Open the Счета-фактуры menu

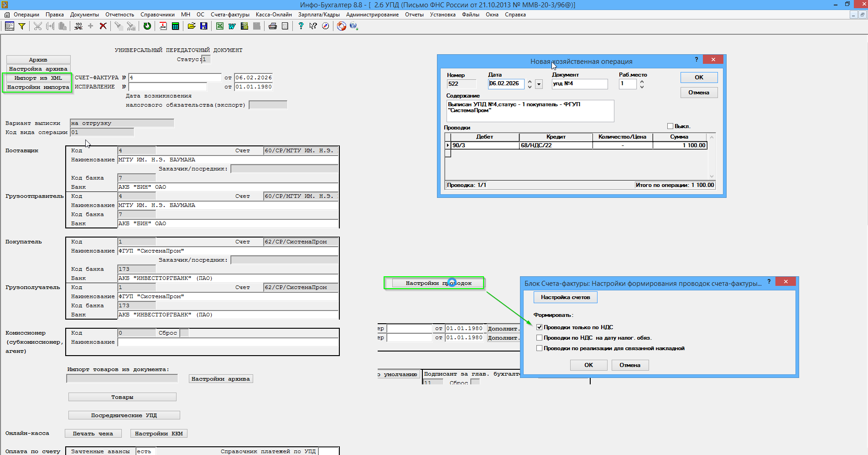pos(230,15)
